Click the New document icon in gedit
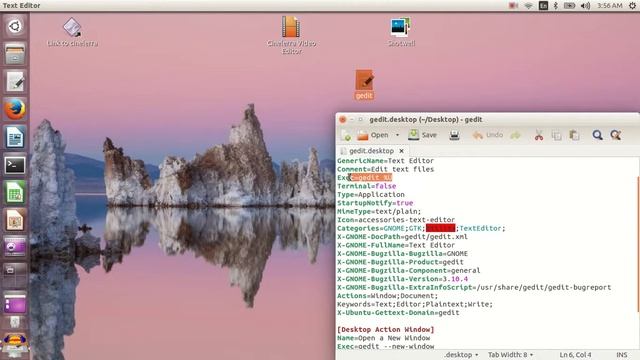This screenshot has width=640, height=360. (x=346, y=135)
